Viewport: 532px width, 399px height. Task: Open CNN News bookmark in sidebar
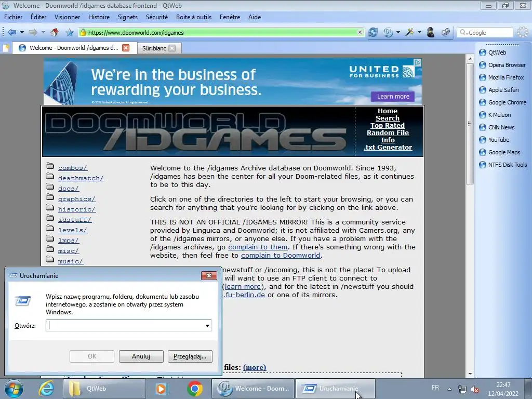tap(497, 127)
